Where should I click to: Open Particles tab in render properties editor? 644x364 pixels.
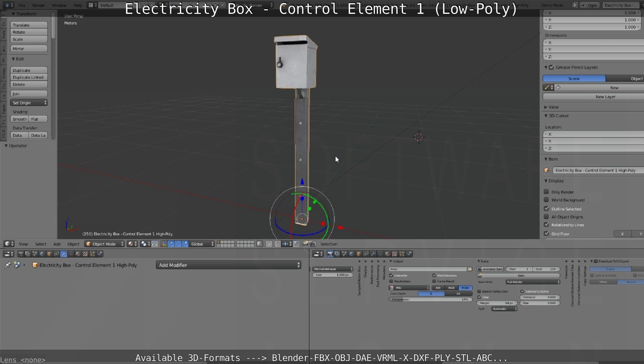[x=402, y=254]
